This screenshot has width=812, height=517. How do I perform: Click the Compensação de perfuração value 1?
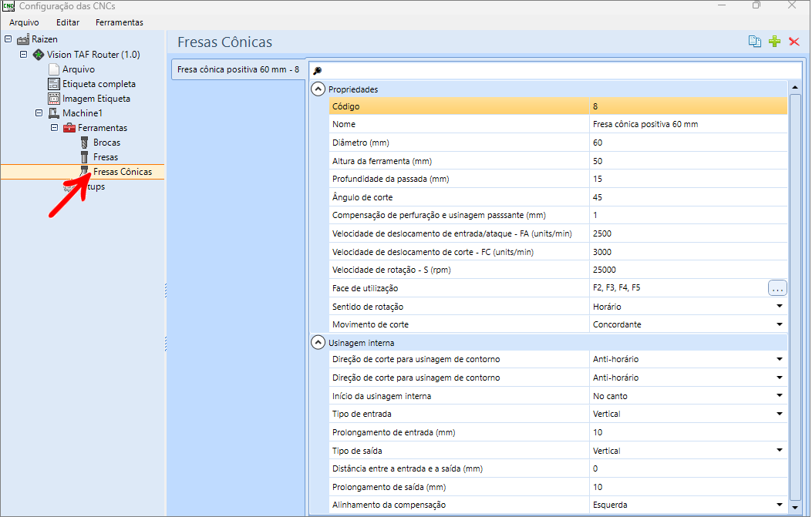tap(688, 215)
